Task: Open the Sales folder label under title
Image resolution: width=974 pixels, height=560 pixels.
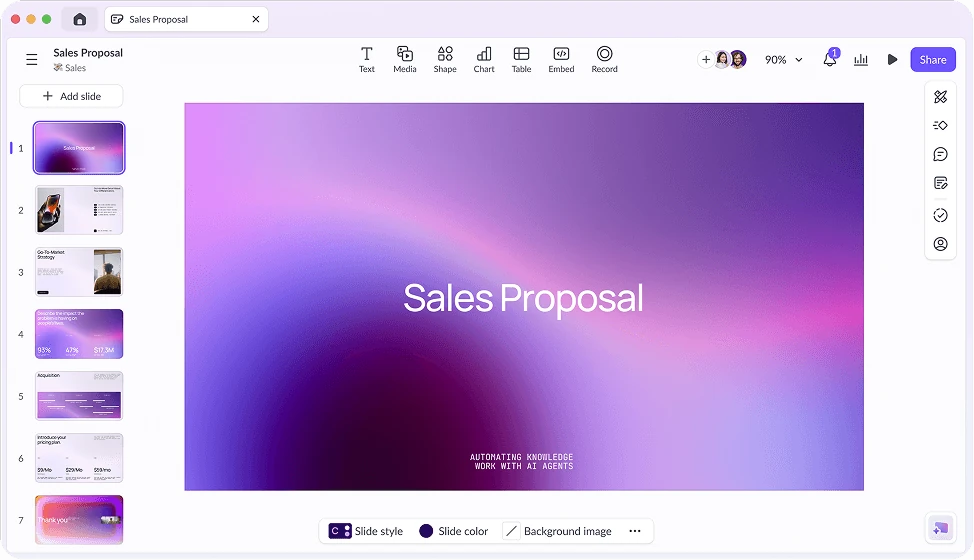Action: point(70,68)
